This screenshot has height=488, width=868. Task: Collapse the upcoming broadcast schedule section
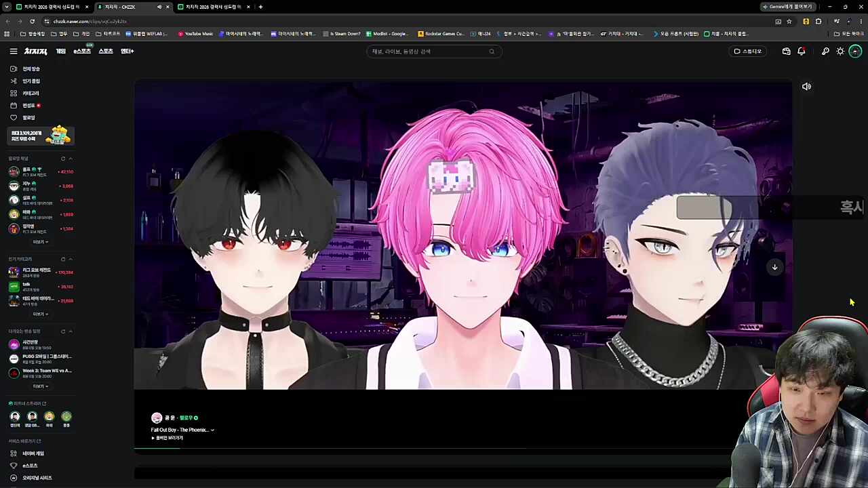[71, 331]
